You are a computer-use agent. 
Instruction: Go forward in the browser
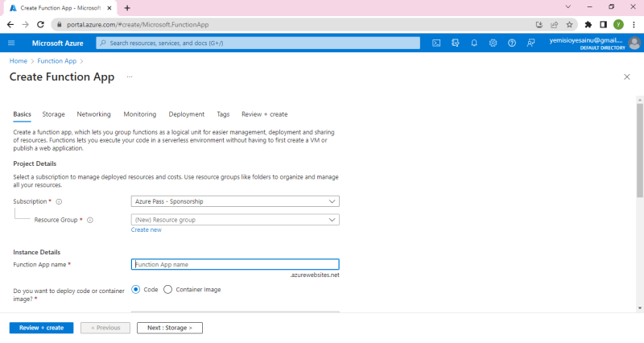tap(26, 25)
